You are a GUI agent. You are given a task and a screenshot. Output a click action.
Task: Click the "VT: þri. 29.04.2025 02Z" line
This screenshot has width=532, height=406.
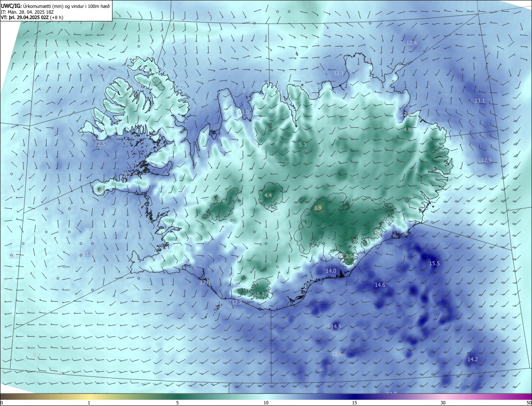tap(32, 17)
